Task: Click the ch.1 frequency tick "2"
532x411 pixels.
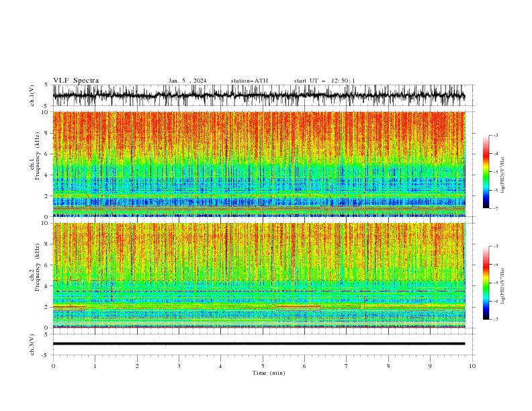Action: point(47,195)
